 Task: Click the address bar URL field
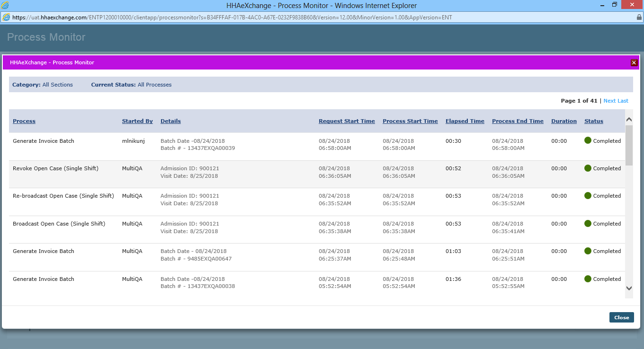click(322, 17)
